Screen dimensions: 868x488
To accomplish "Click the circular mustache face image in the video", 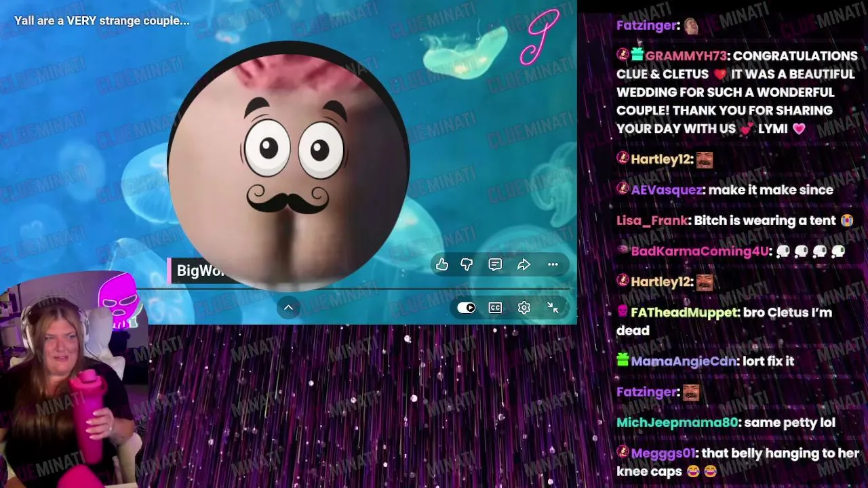I will 288,166.
